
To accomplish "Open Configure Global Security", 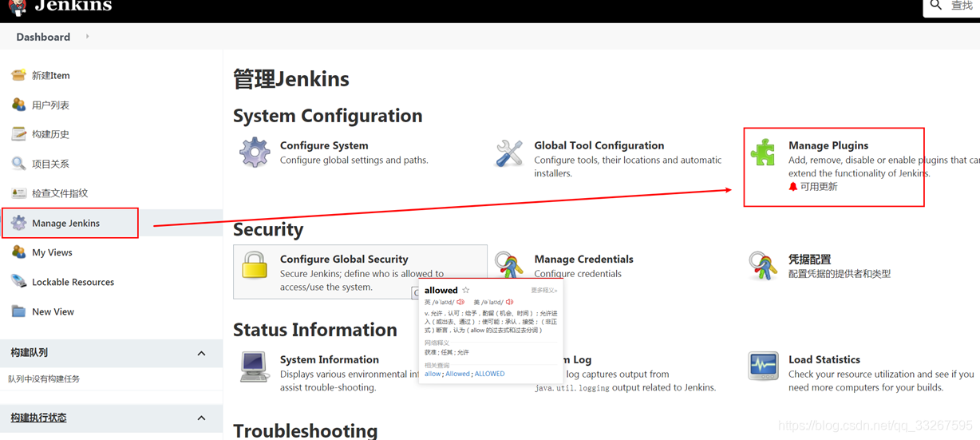I will [344, 259].
